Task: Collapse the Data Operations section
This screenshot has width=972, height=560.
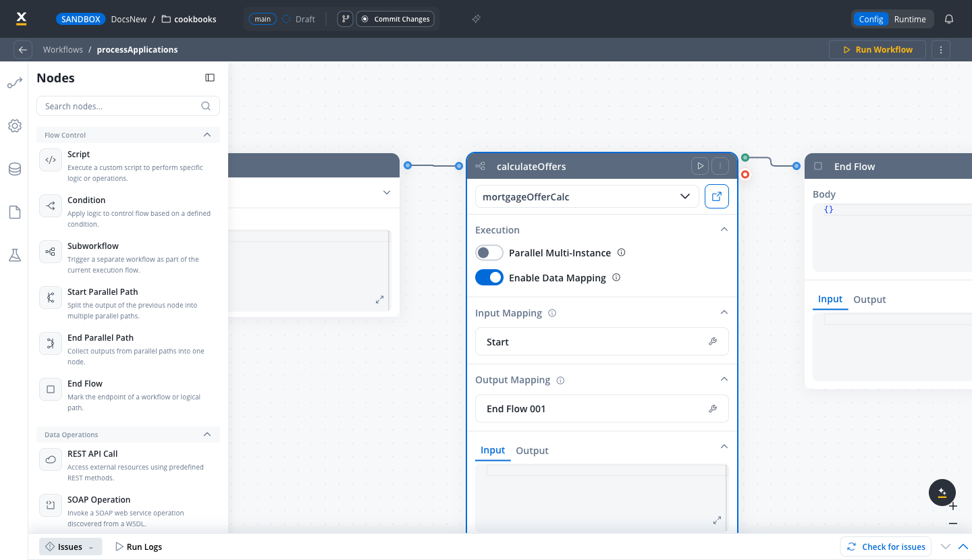Action: coord(207,435)
